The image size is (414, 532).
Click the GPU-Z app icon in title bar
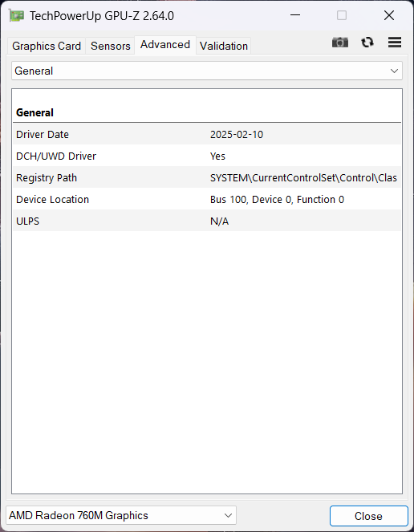[16, 15]
